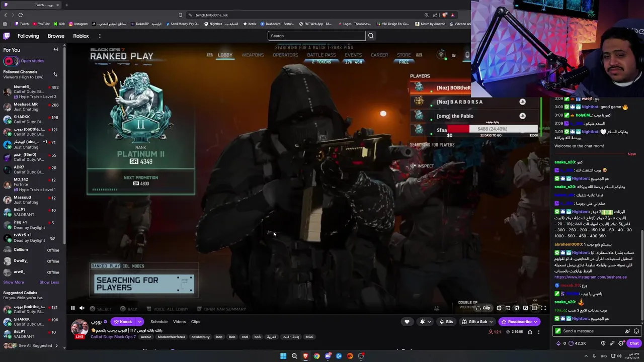Screen dimensions: 644x362
Task: Click the ModernWarfare3 tag
Action: [171, 337]
